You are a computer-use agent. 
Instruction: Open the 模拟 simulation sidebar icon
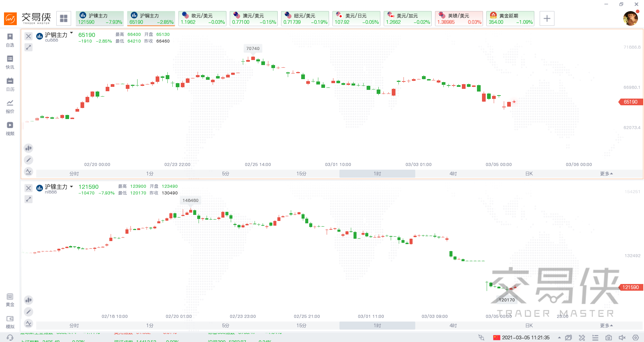point(10,322)
